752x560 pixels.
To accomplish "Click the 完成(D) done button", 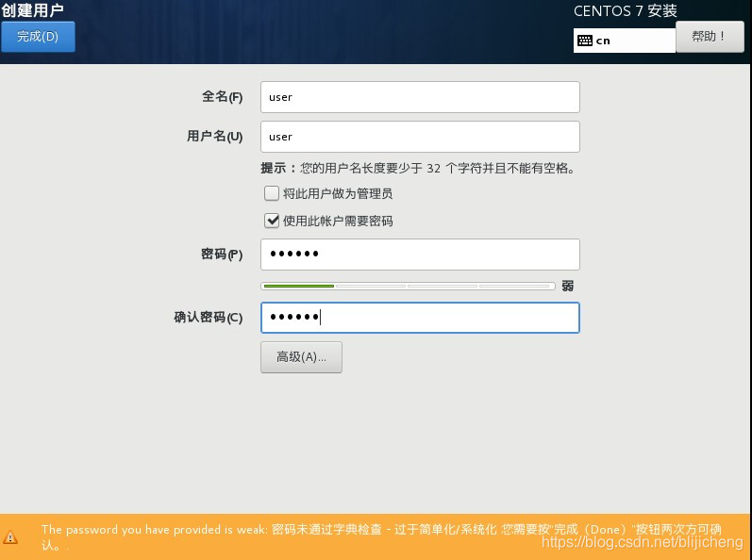I will (x=38, y=37).
